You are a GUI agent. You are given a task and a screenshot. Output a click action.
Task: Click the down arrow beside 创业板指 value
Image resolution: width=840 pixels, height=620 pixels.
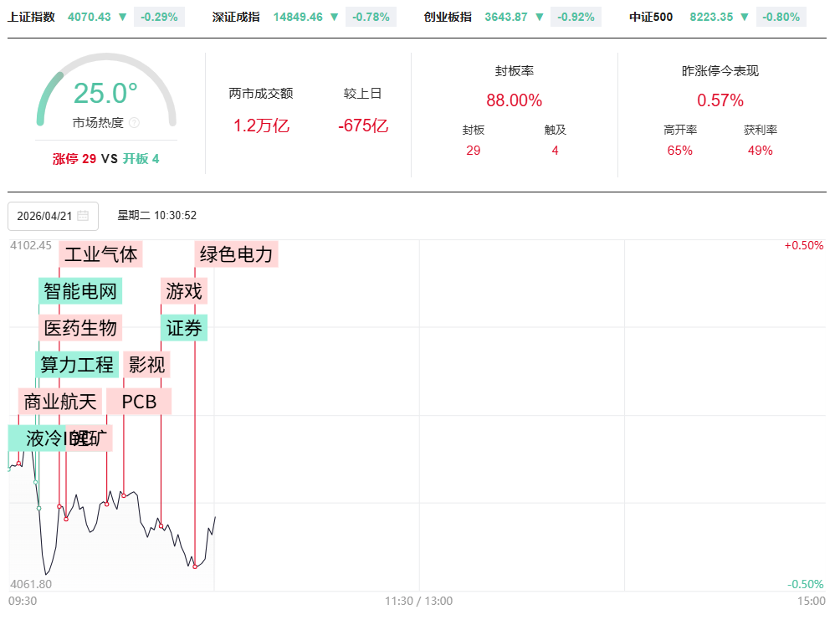pos(540,17)
